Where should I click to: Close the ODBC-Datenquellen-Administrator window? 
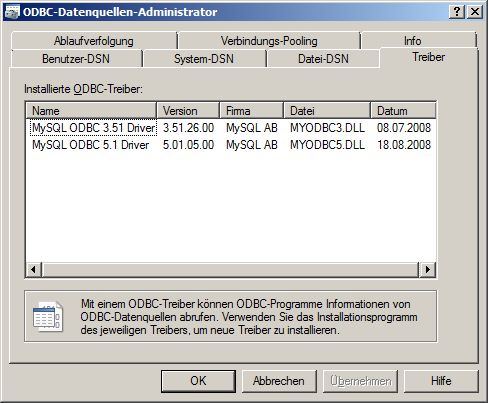(x=475, y=12)
